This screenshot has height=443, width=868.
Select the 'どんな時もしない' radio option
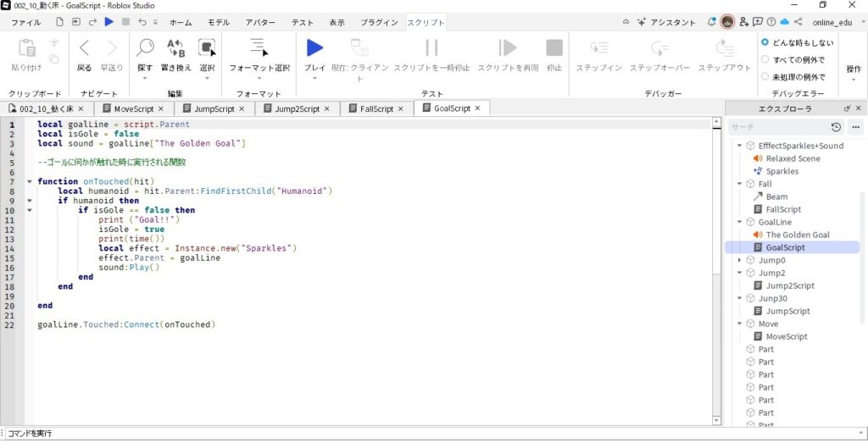pos(765,42)
